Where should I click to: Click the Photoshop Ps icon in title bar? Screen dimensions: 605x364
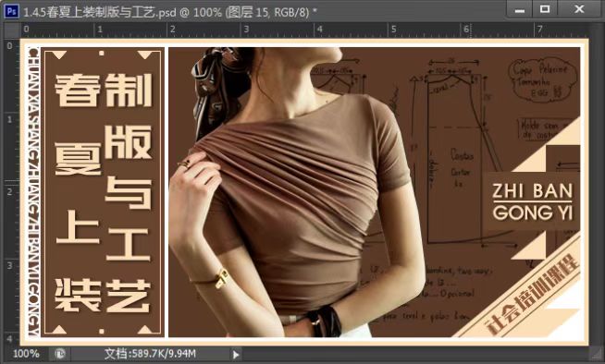pyautogui.click(x=11, y=11)
